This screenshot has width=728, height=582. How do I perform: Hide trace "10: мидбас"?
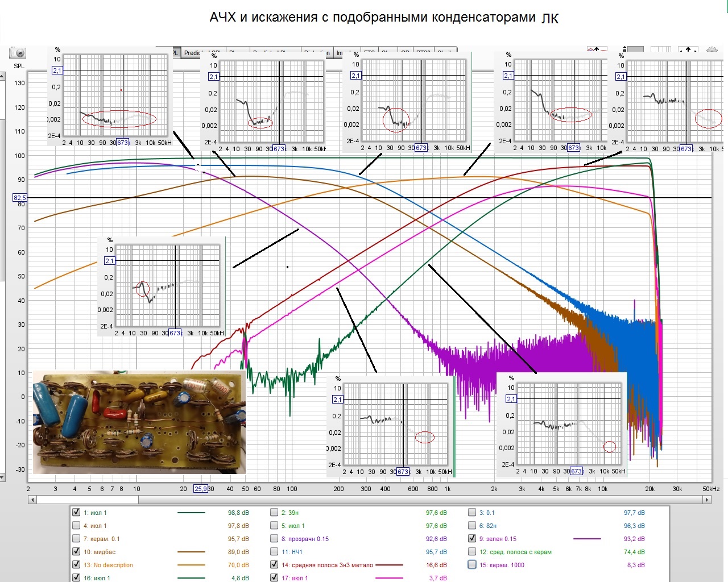pos(76,552)
